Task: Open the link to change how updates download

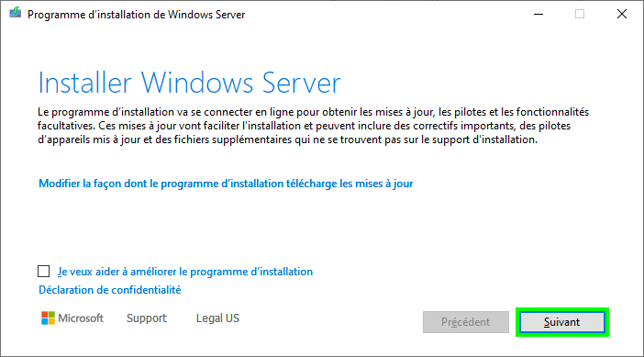Action: point(226,184)
